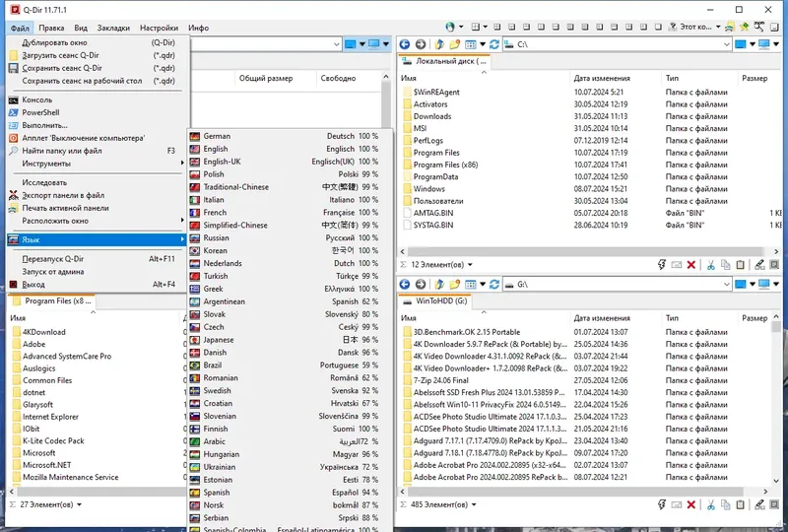Open the Правка menu
This screenshot has height=532, width=788.
pyautogui.click(x=51, y=28)
